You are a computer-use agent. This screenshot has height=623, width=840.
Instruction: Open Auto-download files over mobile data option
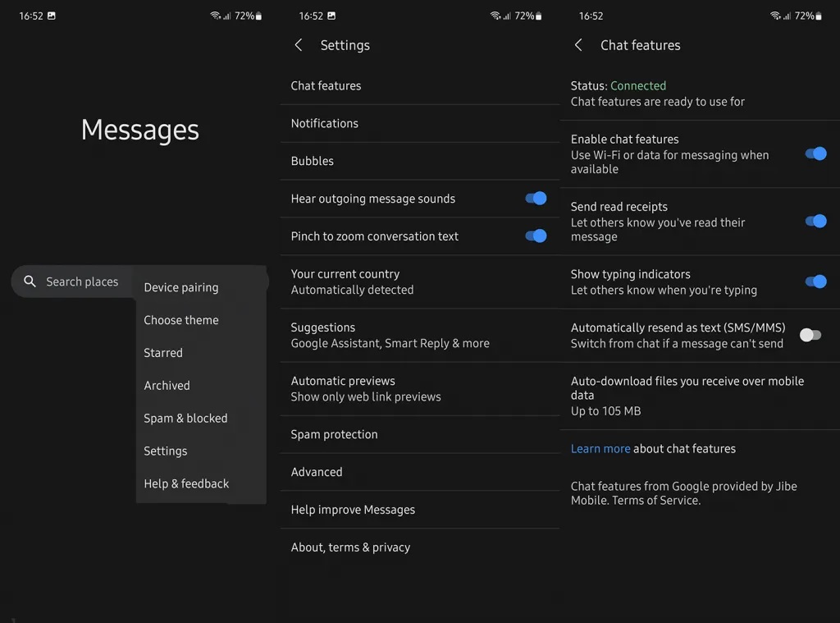(700, 396)
